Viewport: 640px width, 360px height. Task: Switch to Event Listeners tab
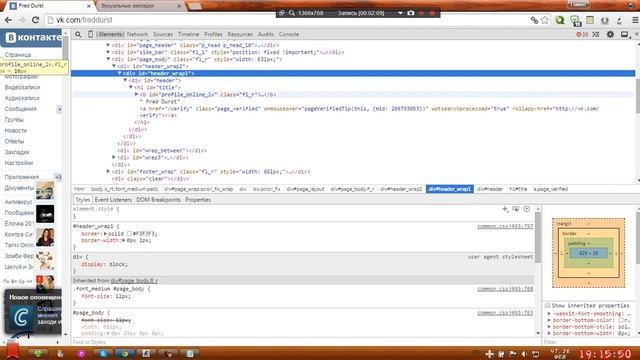tap(113, 200)
